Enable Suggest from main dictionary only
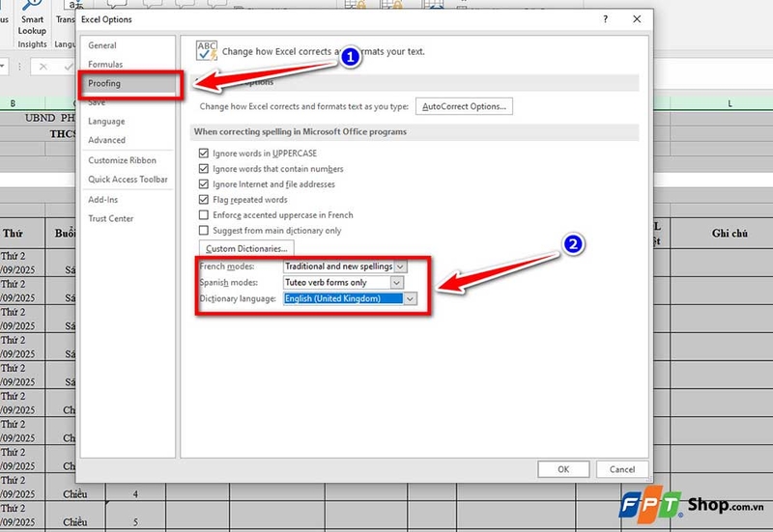This screenshot has width=773, height=532. coord(203,230)
